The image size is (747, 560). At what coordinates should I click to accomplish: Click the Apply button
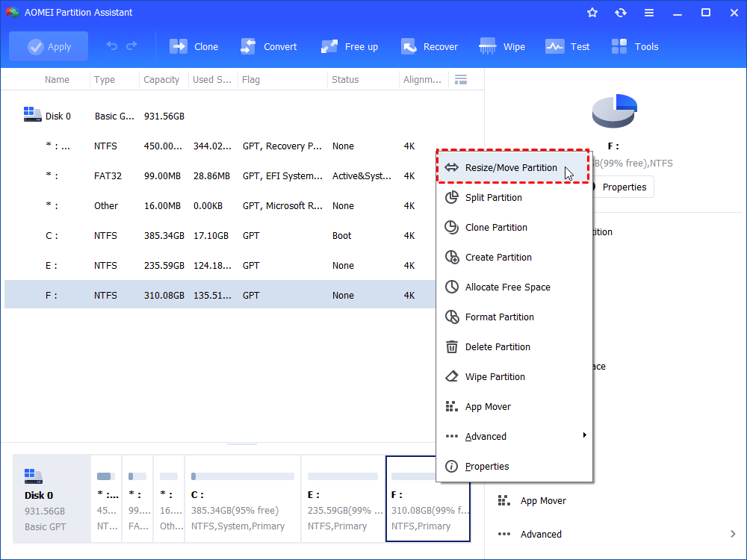click(x=49, y=46)
